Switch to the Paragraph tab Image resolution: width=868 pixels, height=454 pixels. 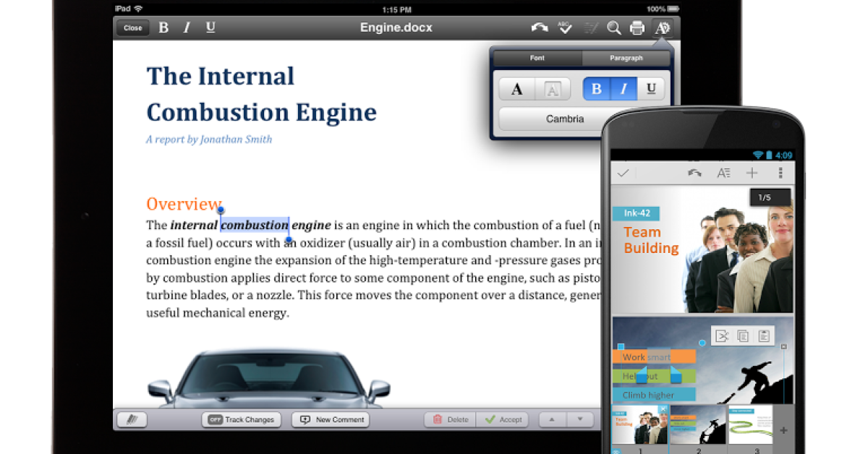click(626, 58)
